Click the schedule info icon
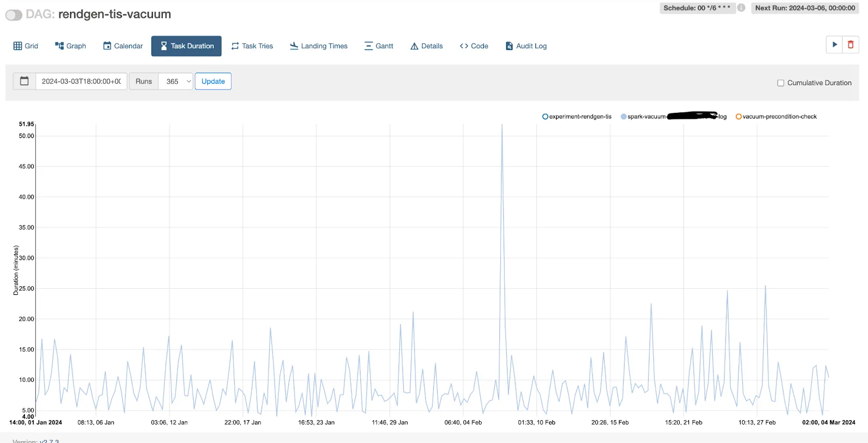The height and width of the screenshot is (443, 868). [x=741, y=8]
